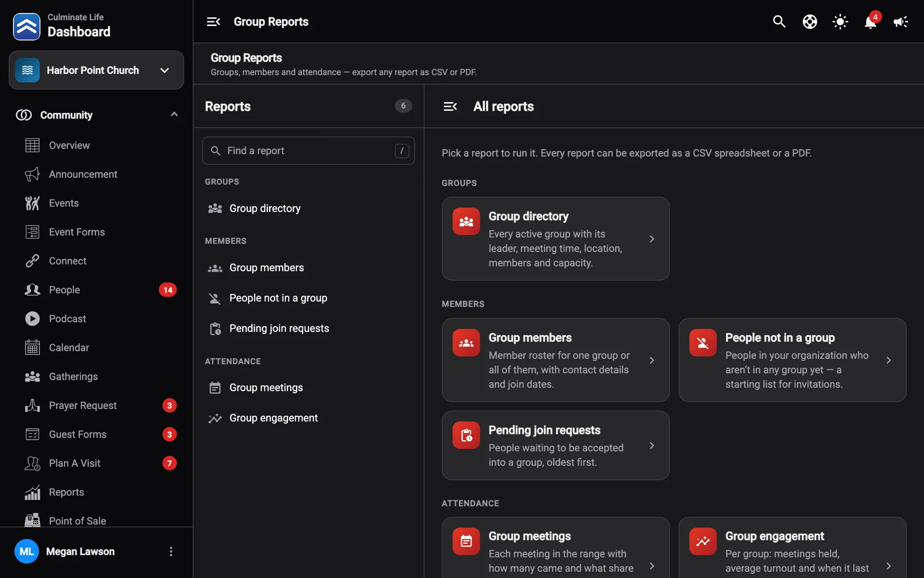The height and width of the screenshot is (578, 924).
Task: Collapse sidebar via menu icon beside Group Reports
Action: coord(213,22)
